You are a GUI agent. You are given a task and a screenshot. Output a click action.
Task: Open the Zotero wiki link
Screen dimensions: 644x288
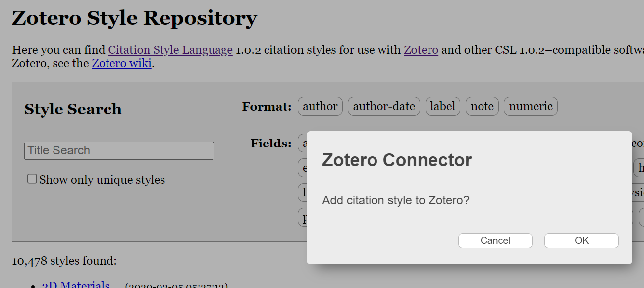click(122, 63)
